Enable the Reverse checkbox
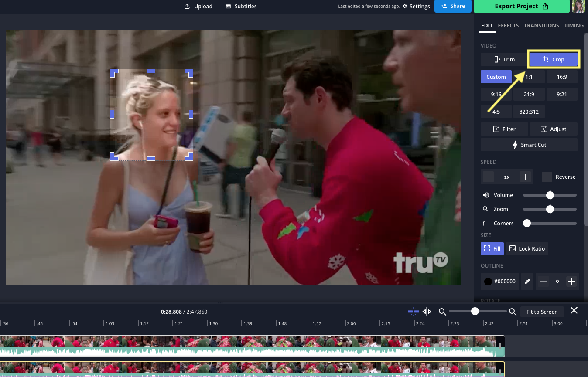 tap(547, 177)
